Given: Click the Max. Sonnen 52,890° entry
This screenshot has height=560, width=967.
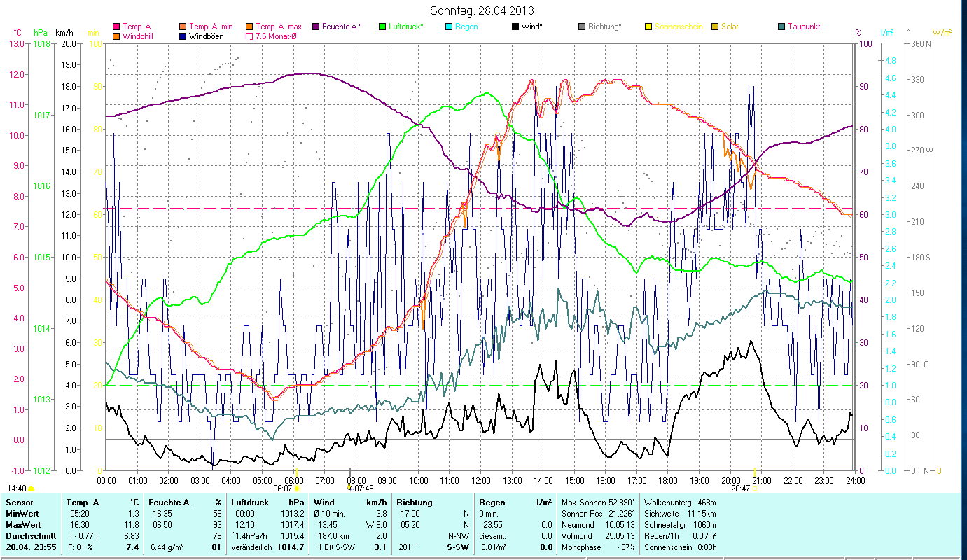Looking at the screenshot, I should pyautogui.click(x=599, y=503).
